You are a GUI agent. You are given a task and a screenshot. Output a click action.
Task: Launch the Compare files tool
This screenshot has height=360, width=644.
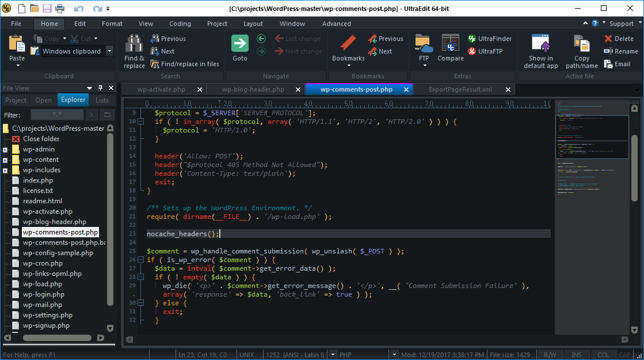450,43
